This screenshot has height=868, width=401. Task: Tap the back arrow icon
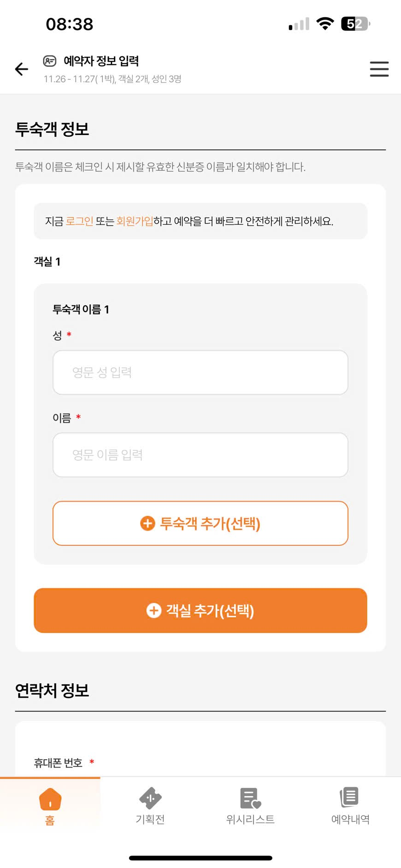(x=22, y=69)
